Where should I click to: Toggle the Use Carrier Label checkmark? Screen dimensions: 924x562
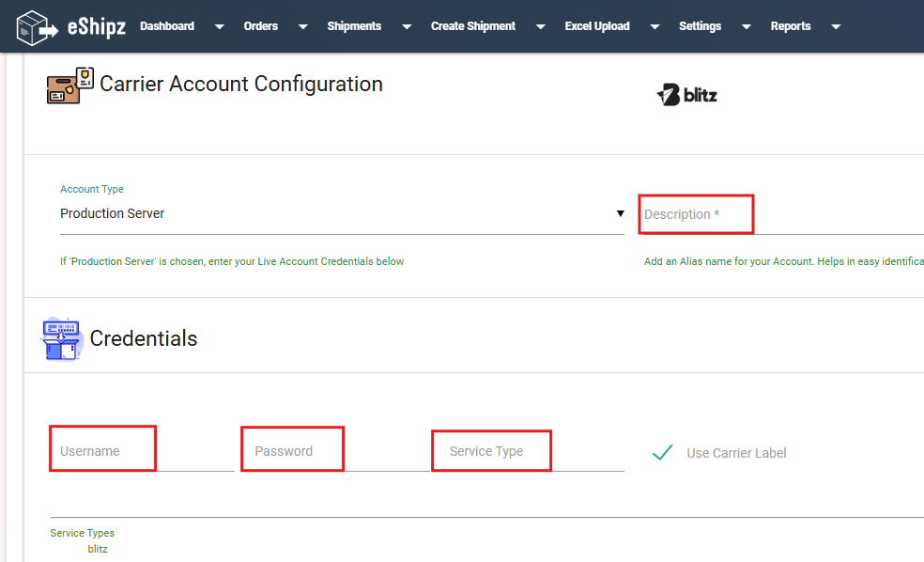pos(662,452)
